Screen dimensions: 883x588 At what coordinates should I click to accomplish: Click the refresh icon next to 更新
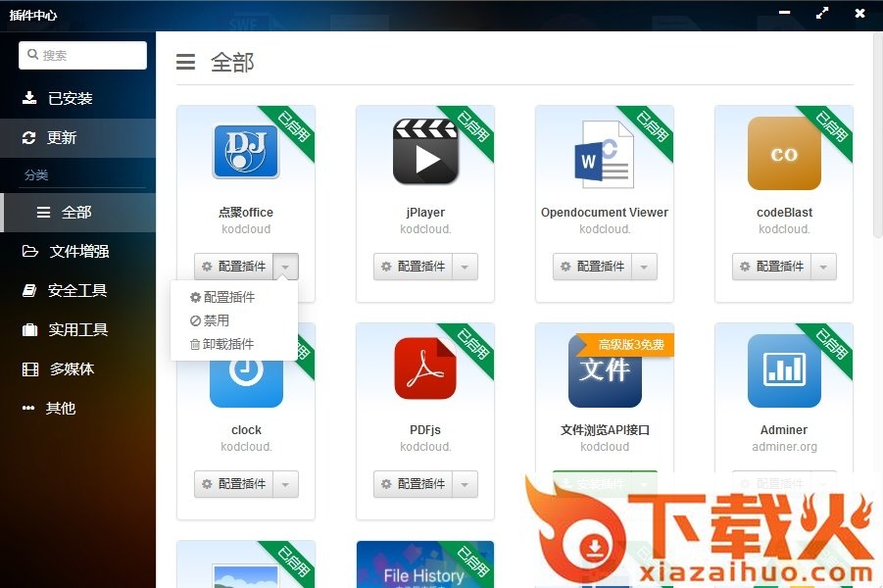pos(28,137)
